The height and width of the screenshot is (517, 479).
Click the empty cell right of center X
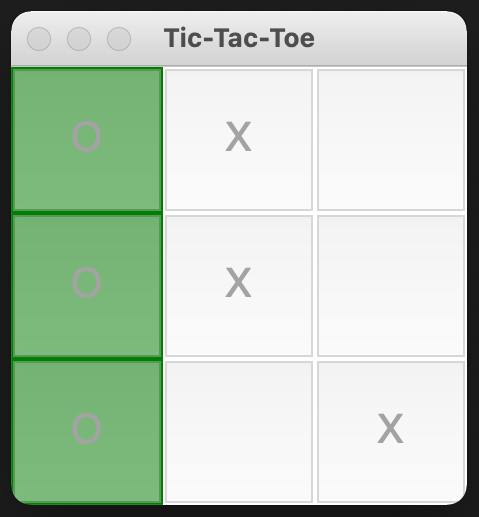point(391,286)
